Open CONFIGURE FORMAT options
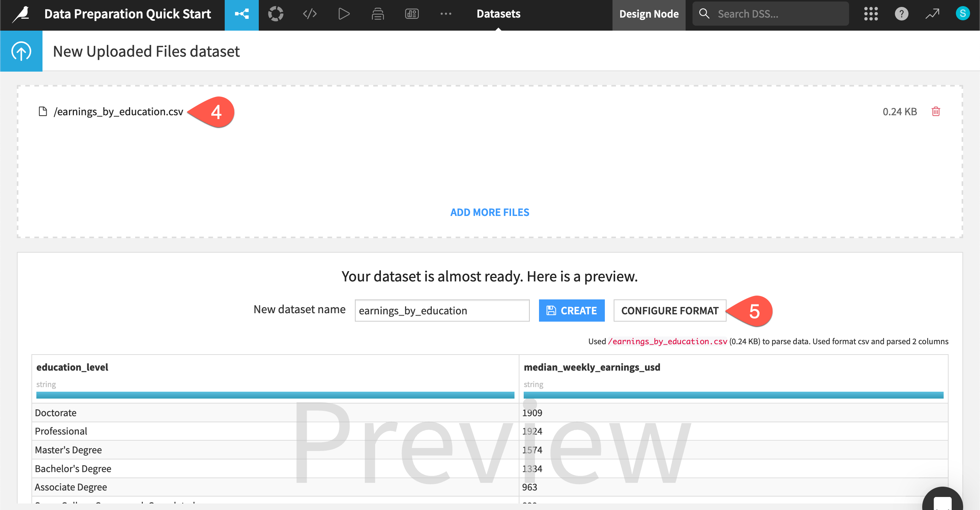980x510 pixels. pos(670,311)
